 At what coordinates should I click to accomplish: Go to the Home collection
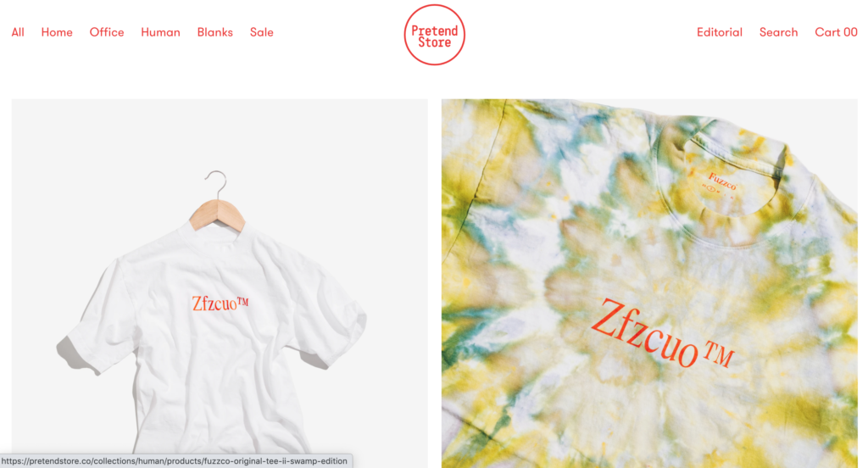57,32
